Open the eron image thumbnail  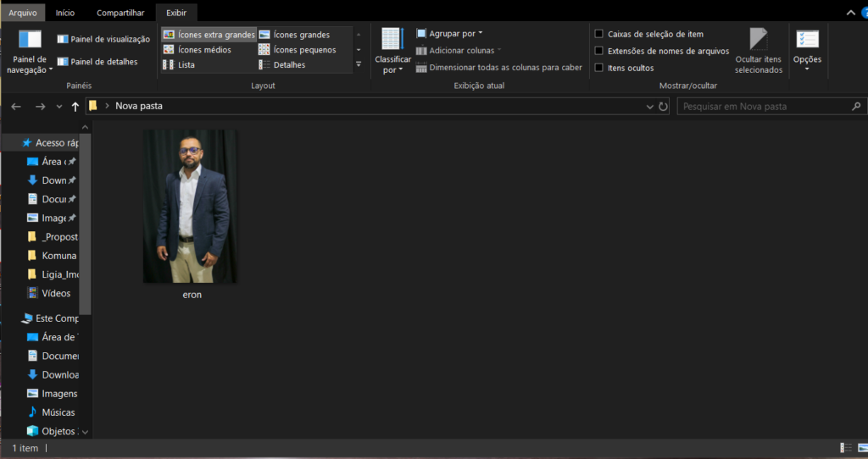tap(190, 206)
